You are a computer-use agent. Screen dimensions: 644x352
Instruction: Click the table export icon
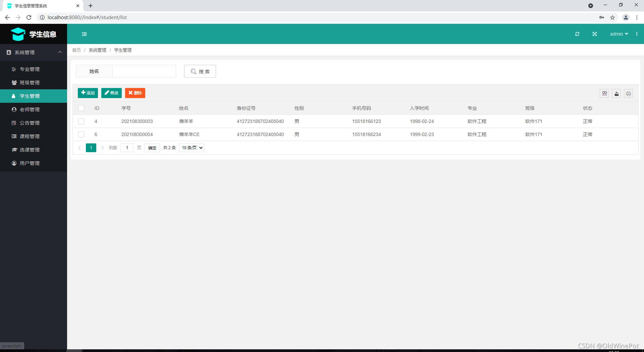pyautogui.click(x=616, y=94)
